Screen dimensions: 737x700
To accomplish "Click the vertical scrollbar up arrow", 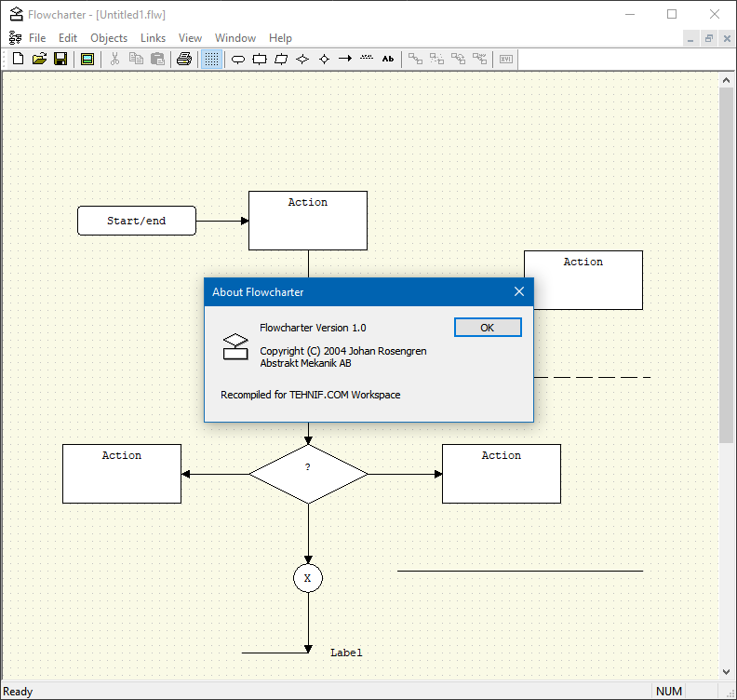I will (726, 80).
